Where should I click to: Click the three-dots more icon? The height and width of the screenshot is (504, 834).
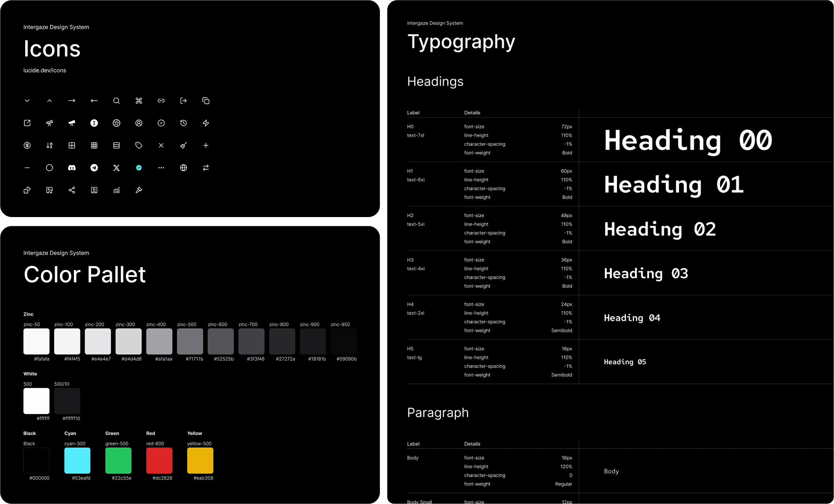tap(161, 168)
